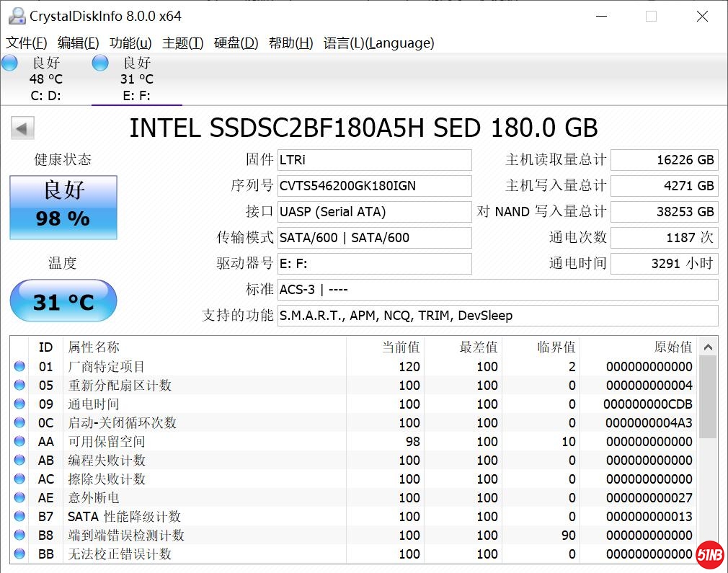Image resolution: width=728 pixels, height=573 pixels.
Task: Click the previous disk arrow button
Action: pyautogui.click(x=22, y=129)
